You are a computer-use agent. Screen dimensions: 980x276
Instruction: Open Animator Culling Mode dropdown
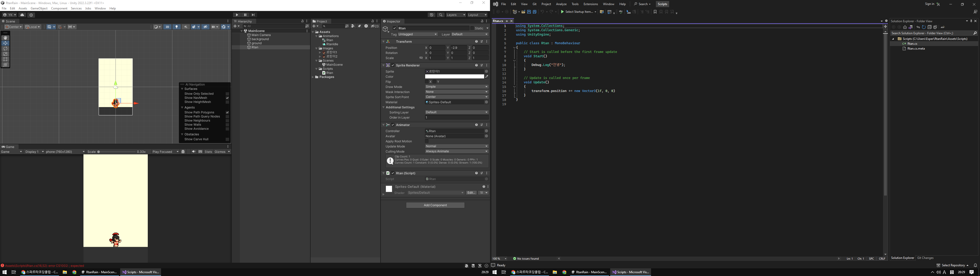coord(457,151)
